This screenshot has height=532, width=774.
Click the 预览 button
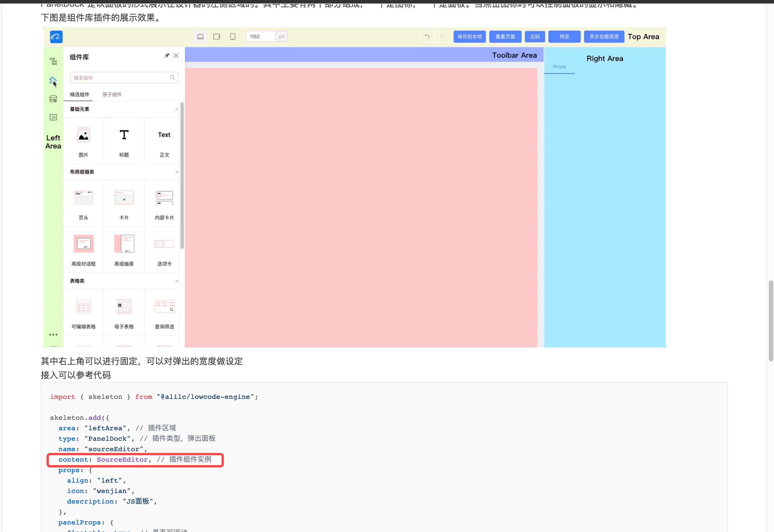(564, 37)
